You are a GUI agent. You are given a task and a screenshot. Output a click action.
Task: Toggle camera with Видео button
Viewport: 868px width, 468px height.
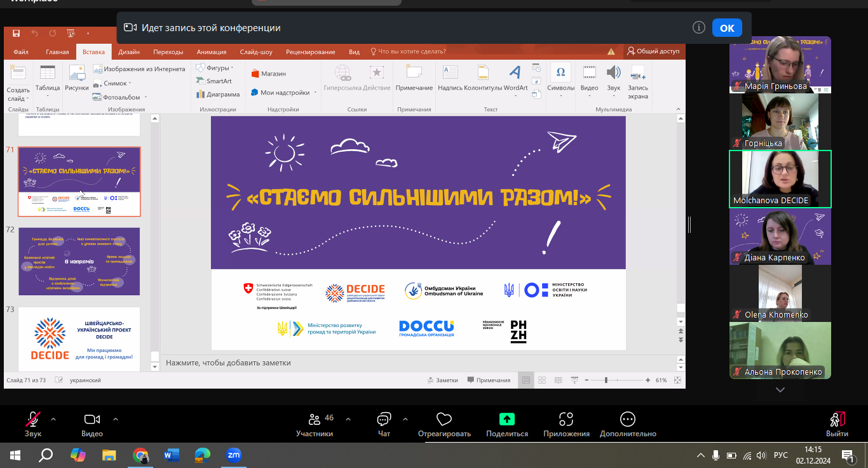pos(92,424)
